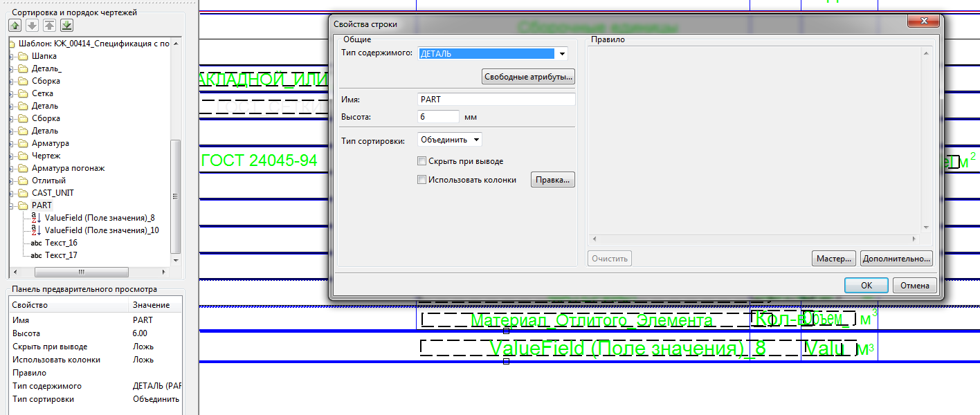Click the Свободные атрибуты button
980x415 pixels.
click(x=528, y=77)
